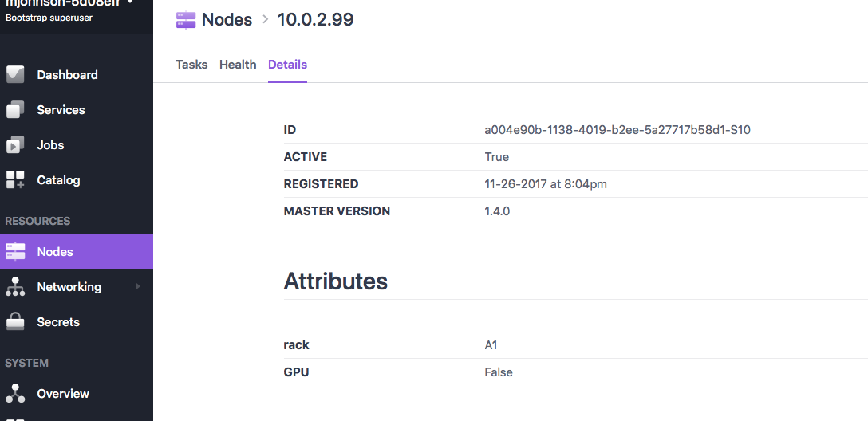The width and height of the screenshot is (868, 421).
Task: Click the registered date 11-26-2017 value
Action: click(x=545, y=184)
